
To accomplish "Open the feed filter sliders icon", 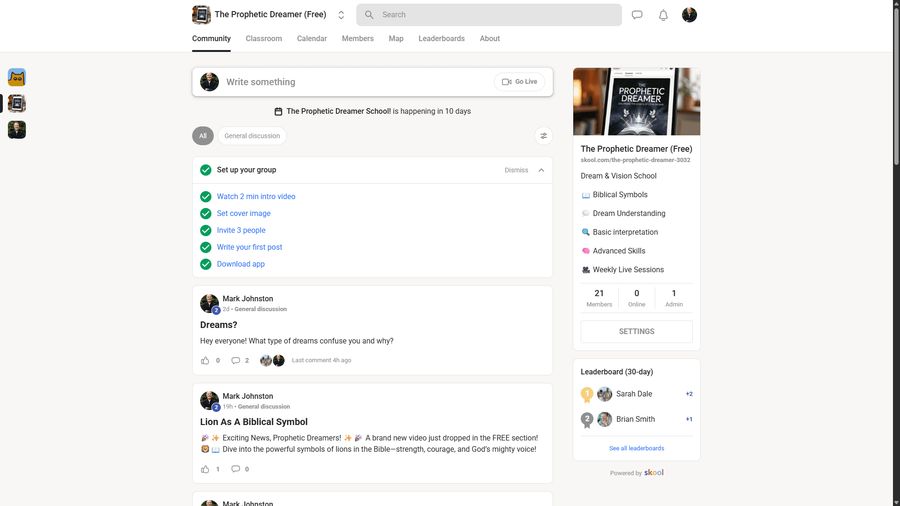I will 544,136.
